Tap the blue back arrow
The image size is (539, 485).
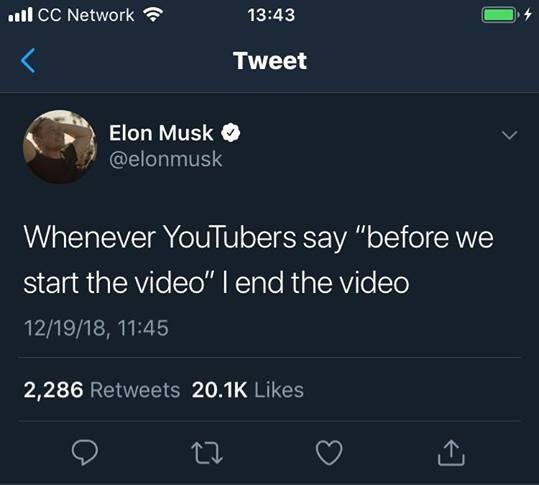coord(28,60)
